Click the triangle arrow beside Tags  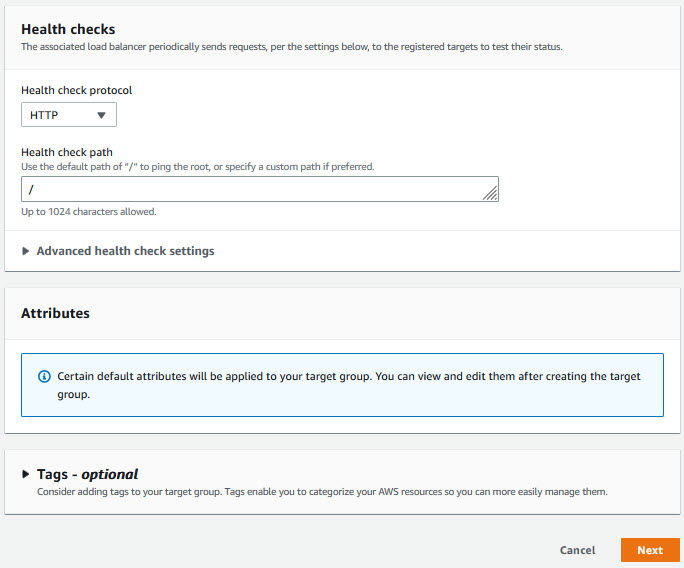point(26,474)
